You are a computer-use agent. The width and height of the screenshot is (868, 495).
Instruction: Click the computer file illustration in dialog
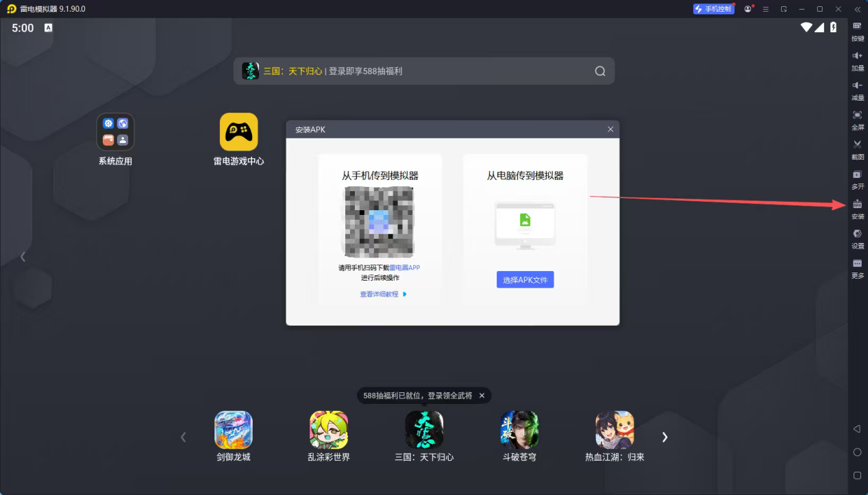pyautogui.click(x=525, y=225)
